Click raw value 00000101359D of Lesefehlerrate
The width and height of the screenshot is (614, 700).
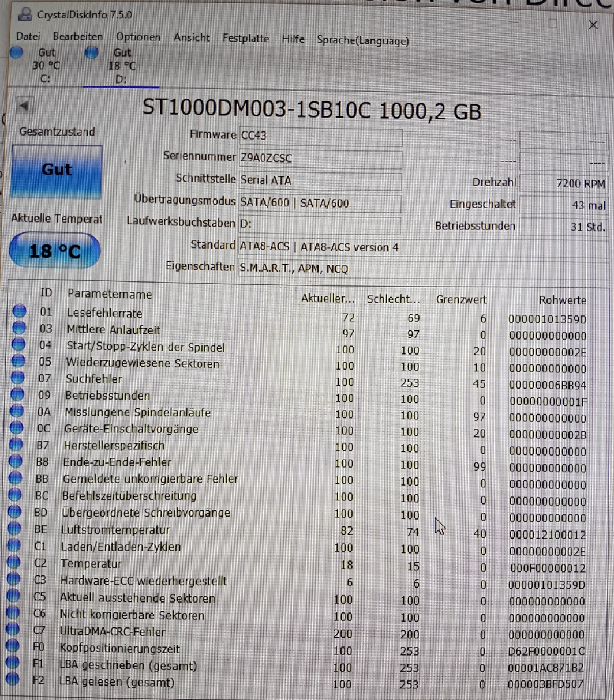click(x=547, y=319)
